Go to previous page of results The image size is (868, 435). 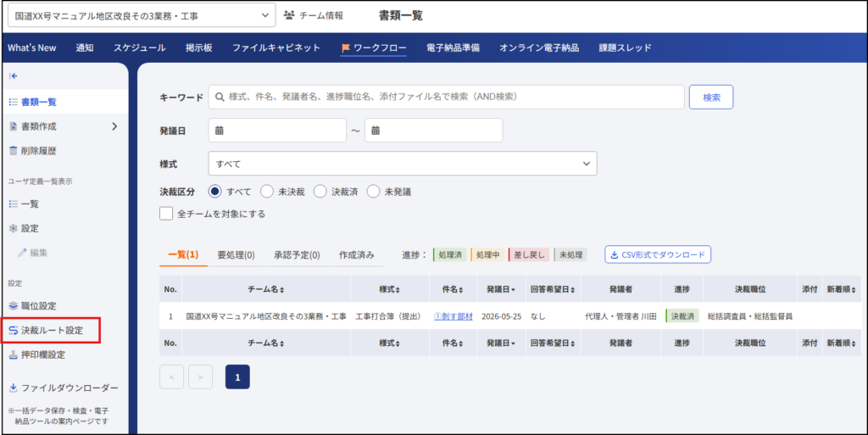(x=171, y=376)
